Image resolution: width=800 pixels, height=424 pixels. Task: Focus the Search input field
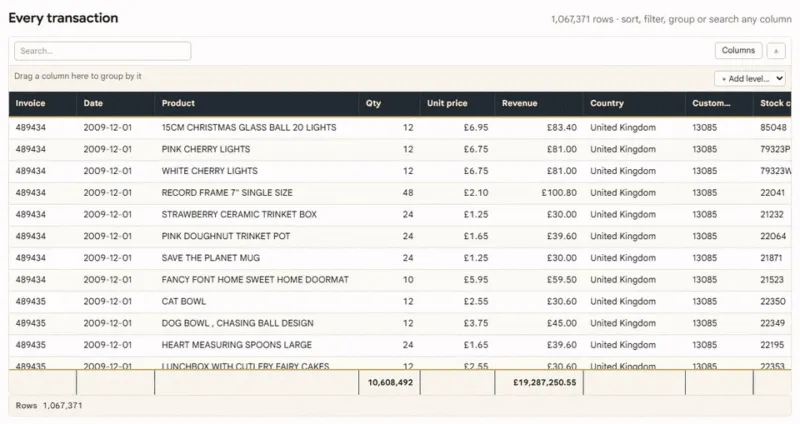tap(103, 51)
